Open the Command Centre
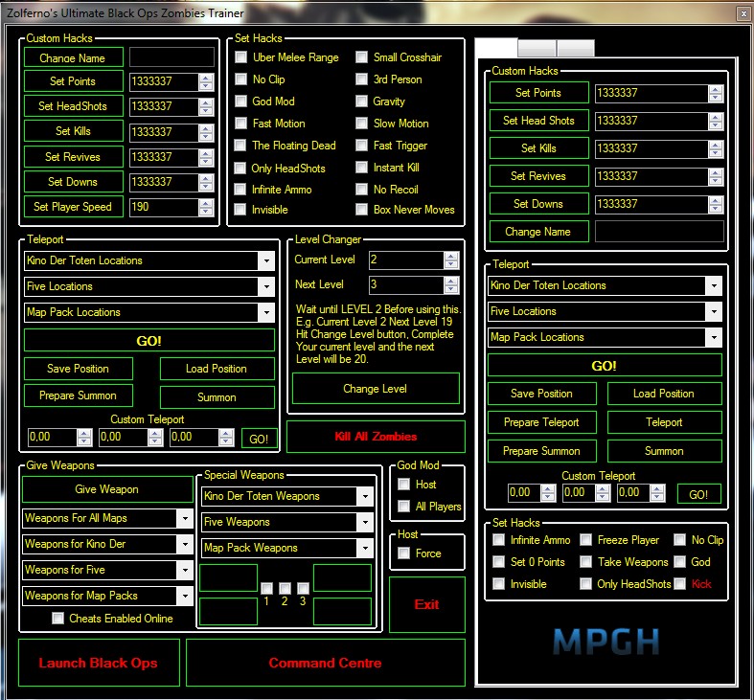The height and width of the screenshot is (700, 754). (x=325, y=663)
